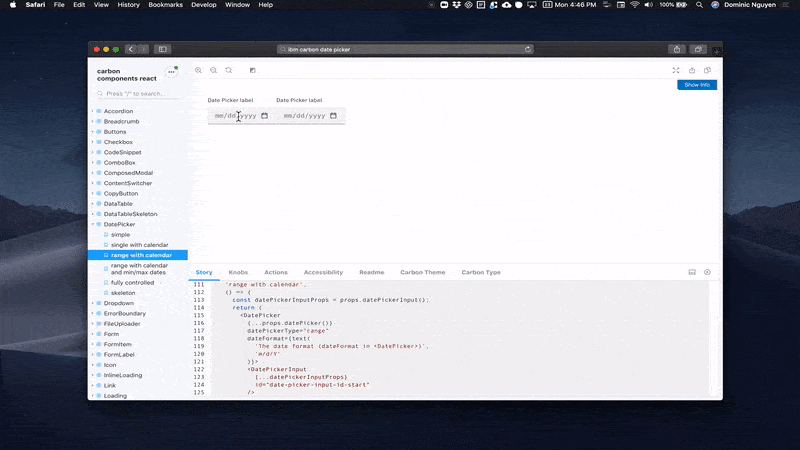Click the Show Info button
This screenshot has height=450, width=800.
[697, 85]
